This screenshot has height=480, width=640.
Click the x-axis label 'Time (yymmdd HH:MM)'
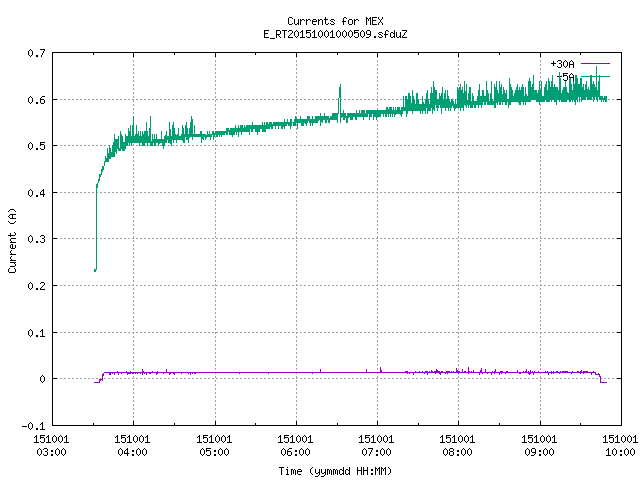point(335,471)
